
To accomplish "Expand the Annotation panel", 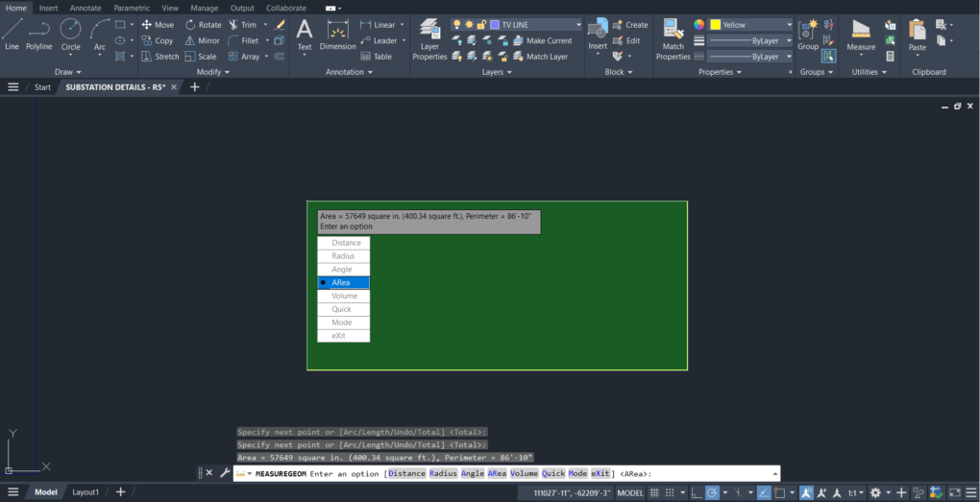I will click(349, 72).
